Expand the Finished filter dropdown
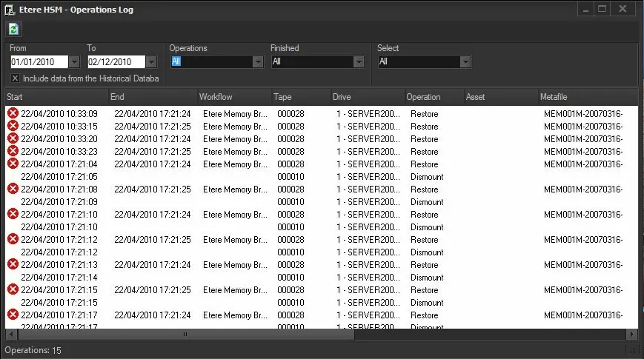644x359 pixels. tap(359, 62)
